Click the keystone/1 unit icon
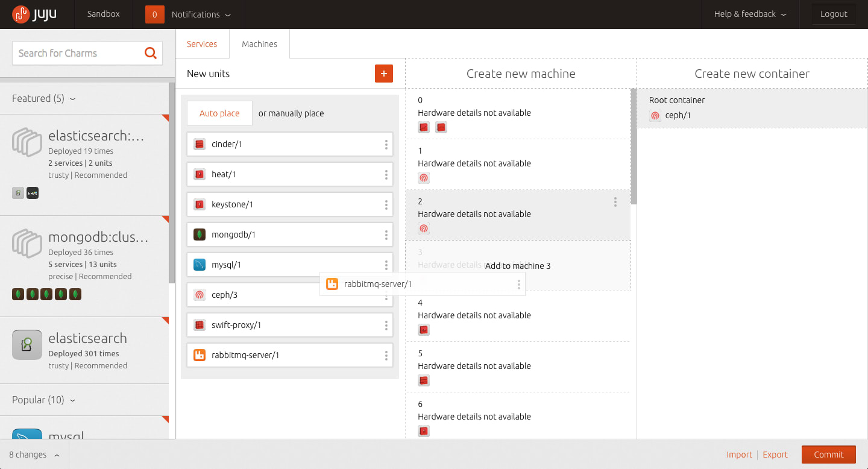This screenshot has width=868, height=469. 200,204
